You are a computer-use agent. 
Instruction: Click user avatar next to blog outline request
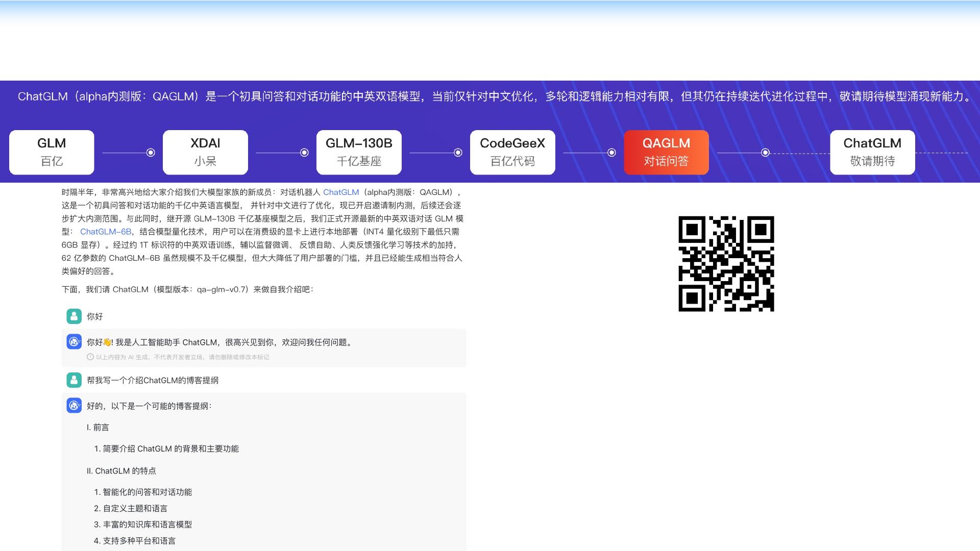click(74, 380)
